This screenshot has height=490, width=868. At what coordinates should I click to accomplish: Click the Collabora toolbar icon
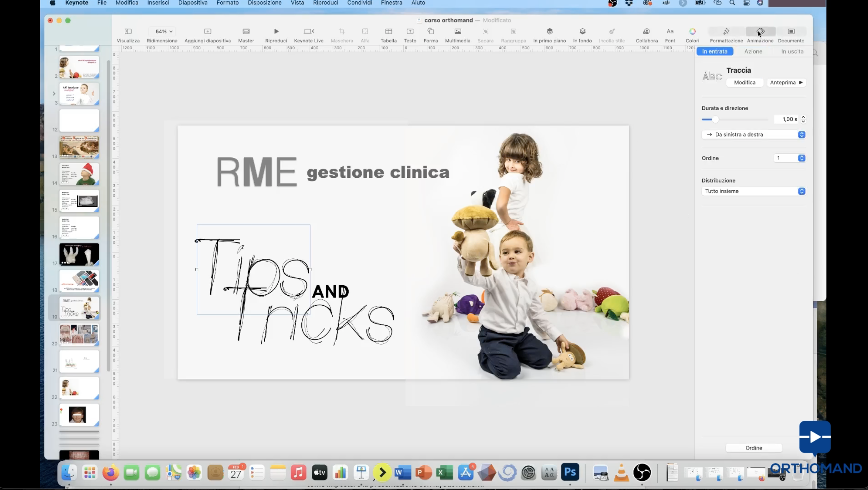pos(647,31)
